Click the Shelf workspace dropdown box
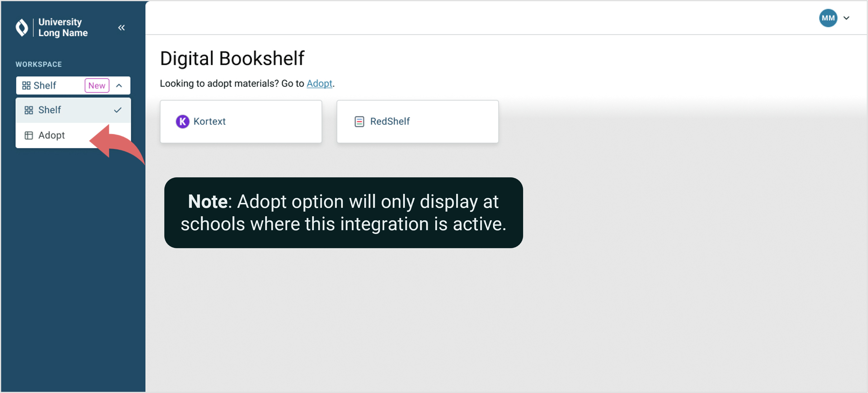This screenshot has width=868, height=393. tap(54, 86)
